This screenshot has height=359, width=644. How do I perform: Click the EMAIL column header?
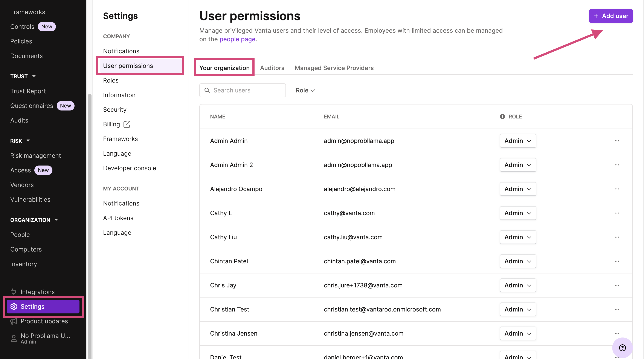coord(331,117)
